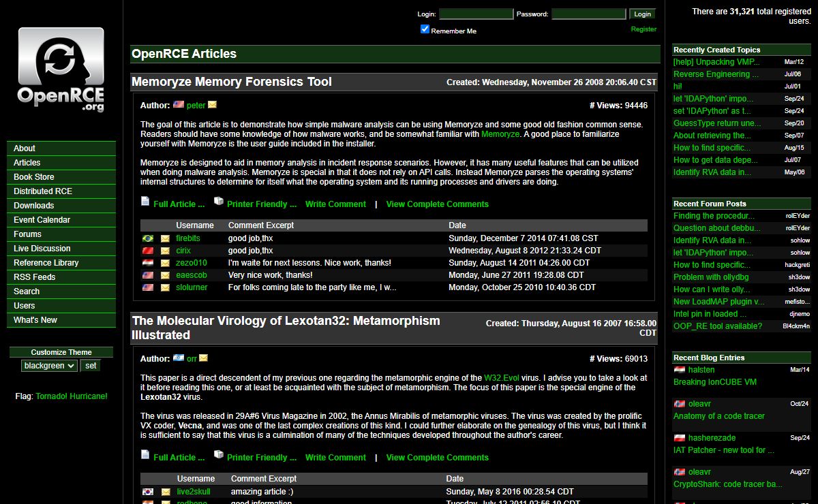Open author peter profile link
The image size is (818, 504).
coord(196,106)
